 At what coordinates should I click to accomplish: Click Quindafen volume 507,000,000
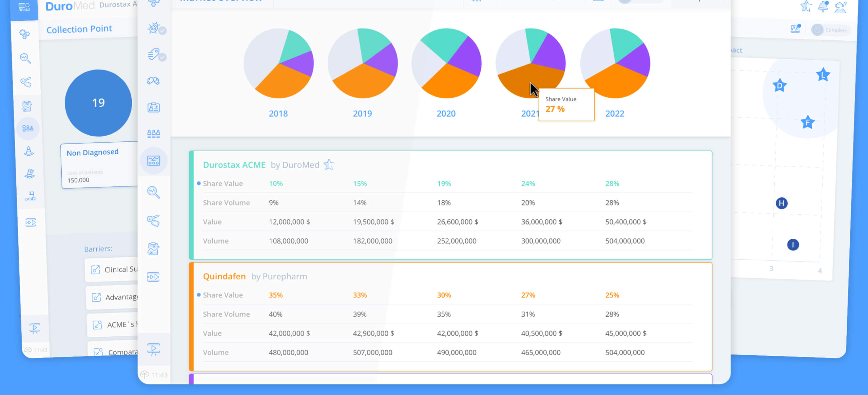click(x=372, y=352)
